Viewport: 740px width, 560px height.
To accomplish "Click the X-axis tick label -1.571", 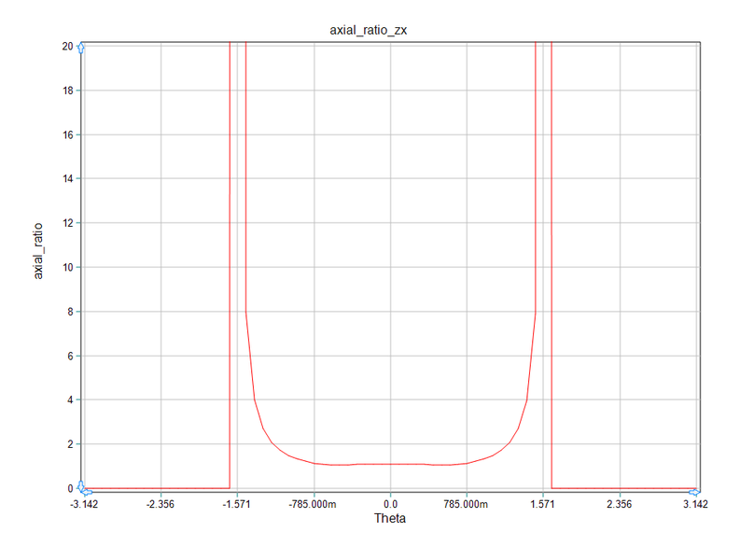I will tap(236, 504).
